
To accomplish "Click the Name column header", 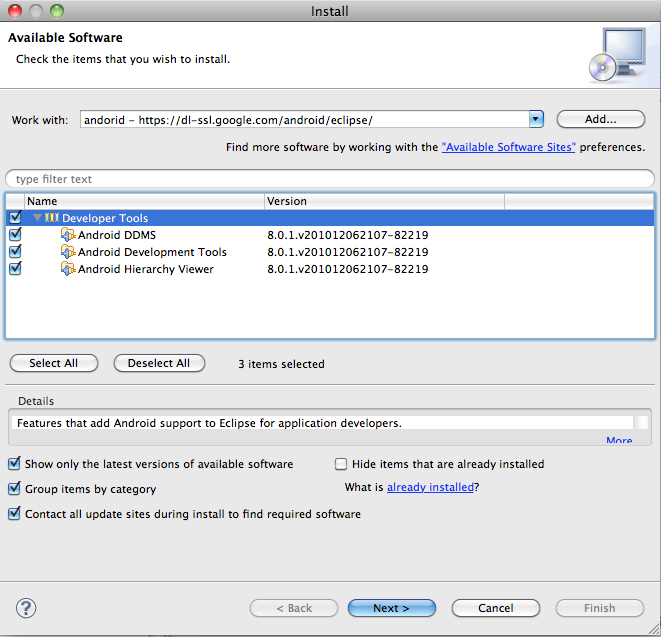I will coord(144,201).
